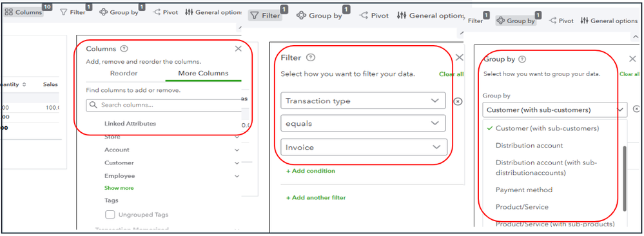Open General options above the Columns panel
644x236 pixels.
pos(213,12)
